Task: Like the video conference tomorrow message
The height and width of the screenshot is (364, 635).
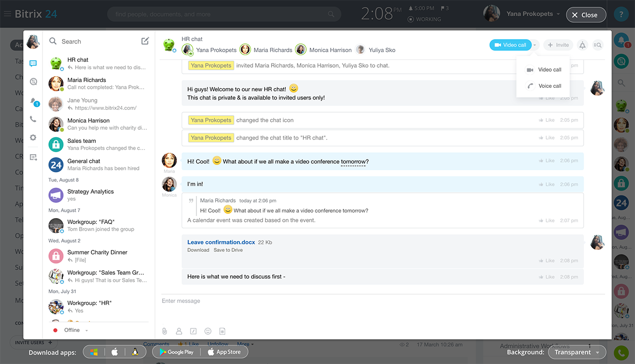Action: (x=547, y=161)
